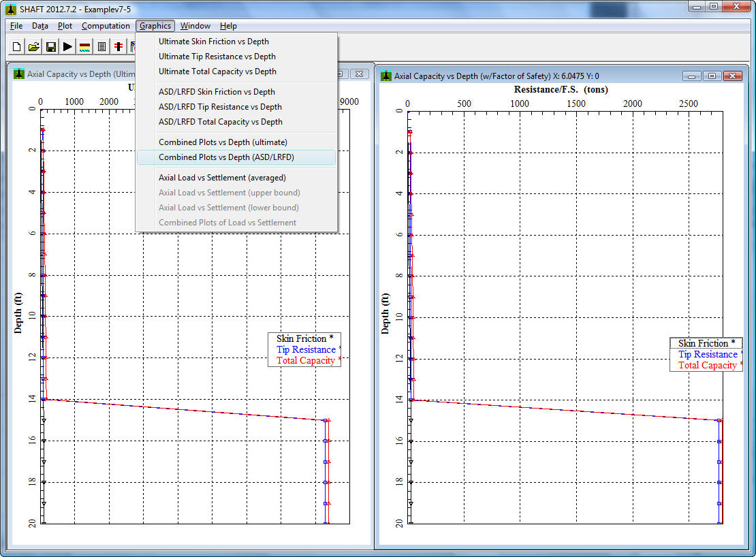756x557 pixels.
Task: Open the File menu
Action: [15, 25]
